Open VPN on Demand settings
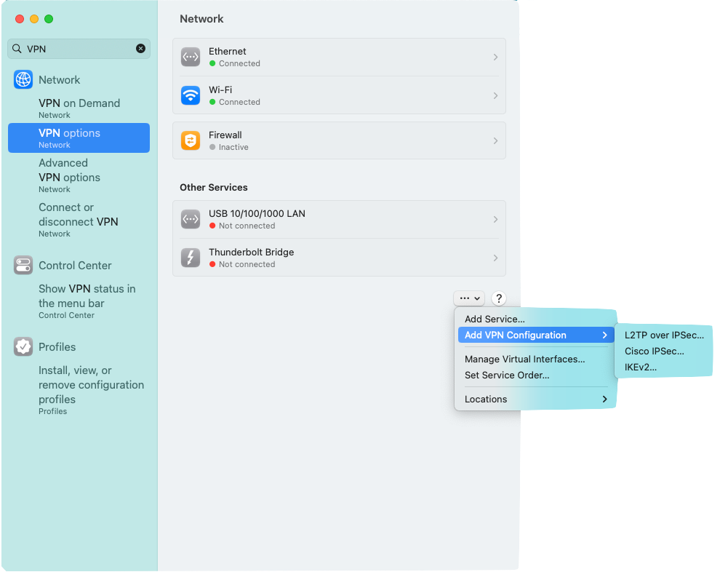Viewport: 728px width, 580px height. click(x=79, y=108)
